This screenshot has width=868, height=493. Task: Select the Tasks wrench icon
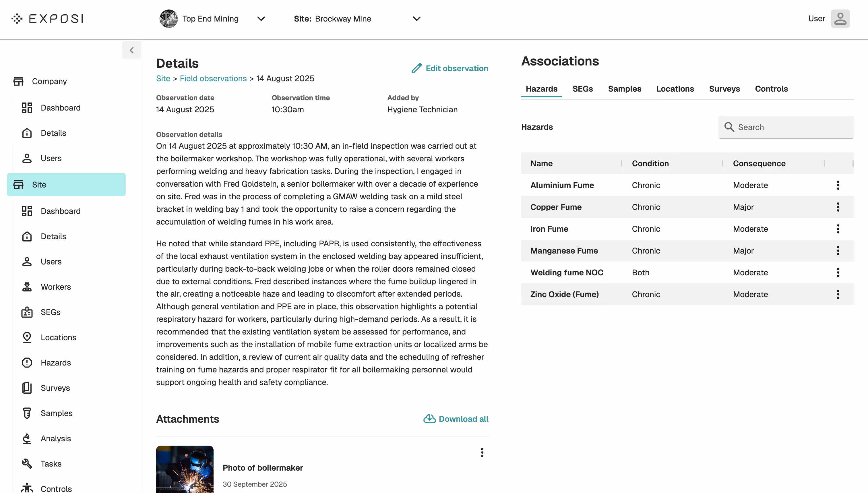(x=27, y=463)
